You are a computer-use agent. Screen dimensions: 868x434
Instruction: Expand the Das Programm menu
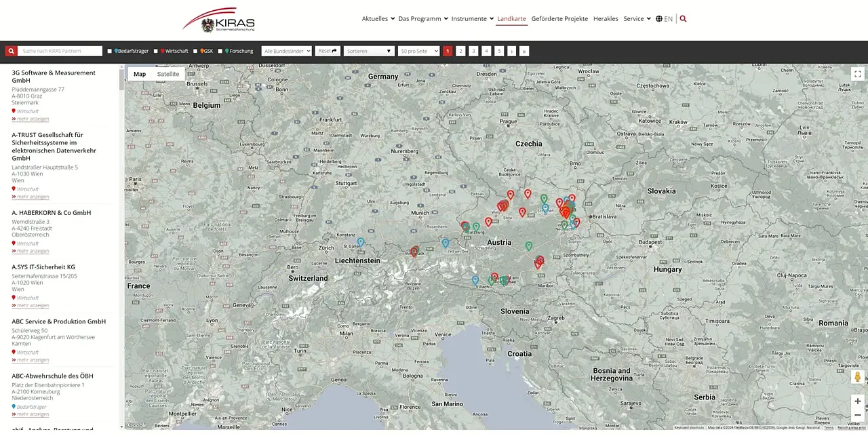tap(423, 19)
